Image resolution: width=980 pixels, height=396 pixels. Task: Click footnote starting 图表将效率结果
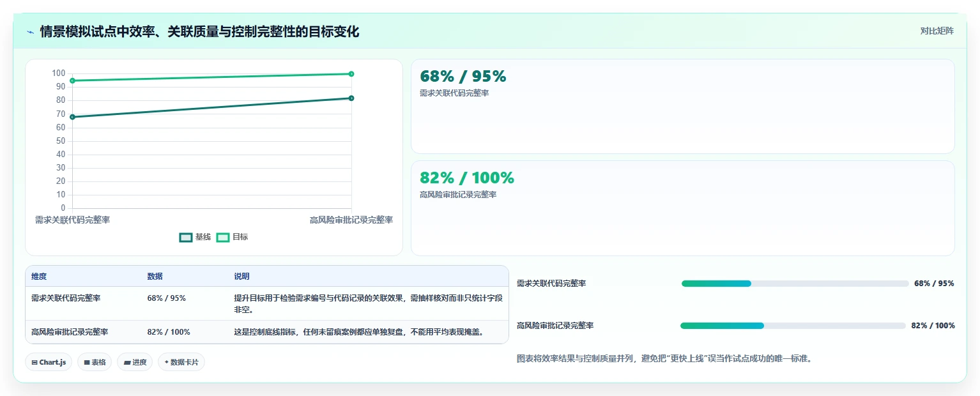664,359
